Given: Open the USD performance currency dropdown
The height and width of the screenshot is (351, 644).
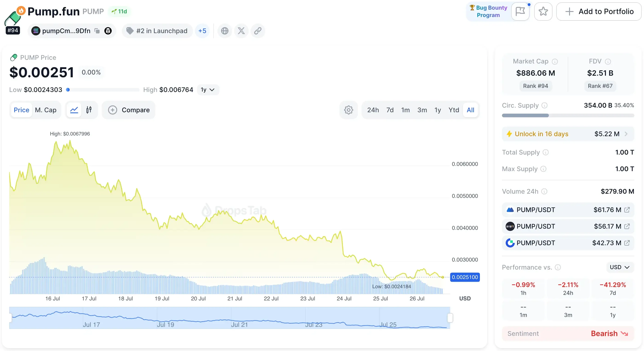Looking at the screenshot, I should tap(619, 267).
